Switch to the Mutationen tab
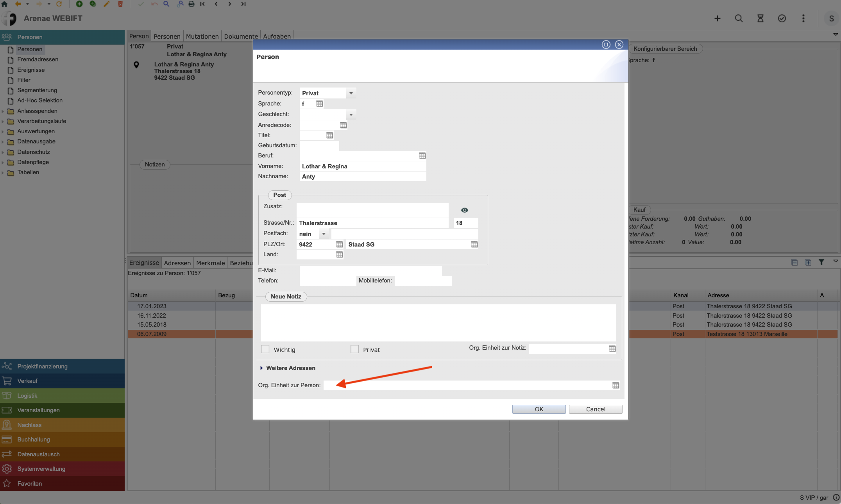 click(x=202, y=36)
